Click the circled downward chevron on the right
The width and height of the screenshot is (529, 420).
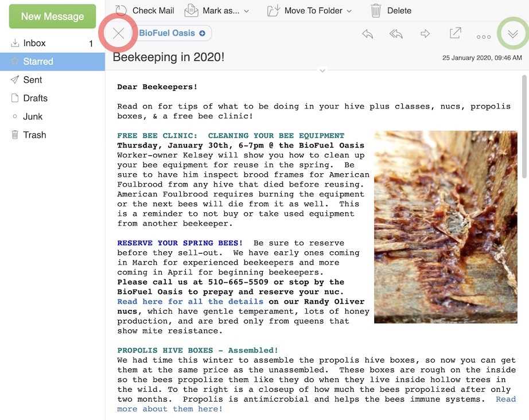coord(513,33)
